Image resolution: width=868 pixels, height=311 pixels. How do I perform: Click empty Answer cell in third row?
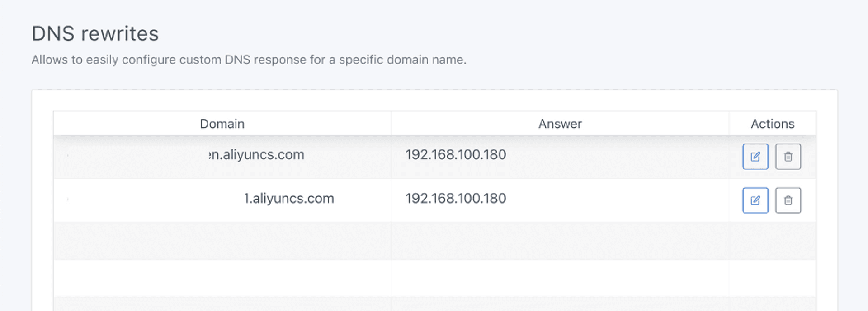[560, 241]
